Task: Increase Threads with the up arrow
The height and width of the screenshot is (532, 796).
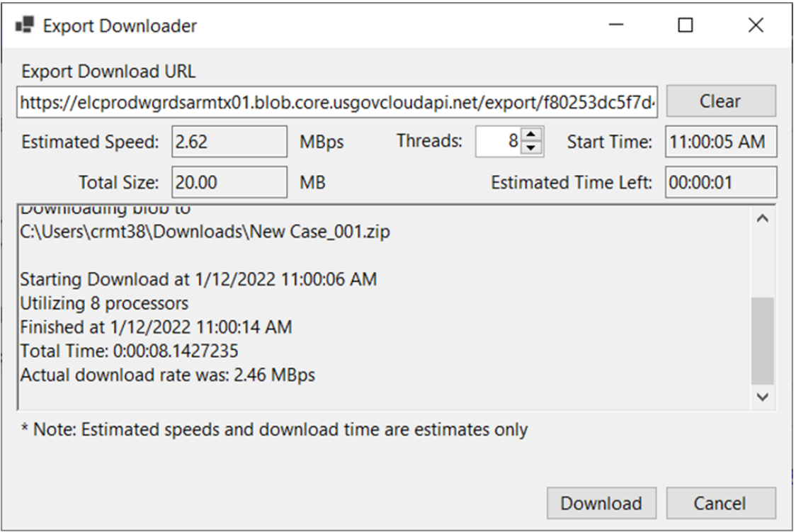Action: pyautogui.click(x=531, y=135)
